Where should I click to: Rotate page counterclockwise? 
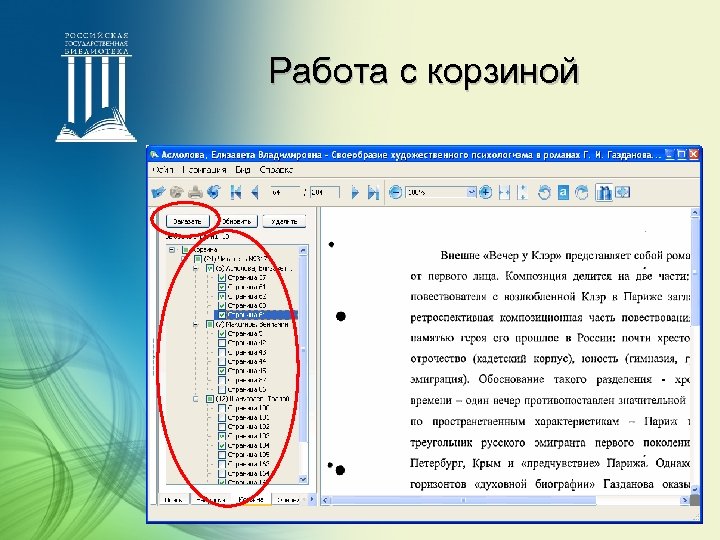click(544, 192)
